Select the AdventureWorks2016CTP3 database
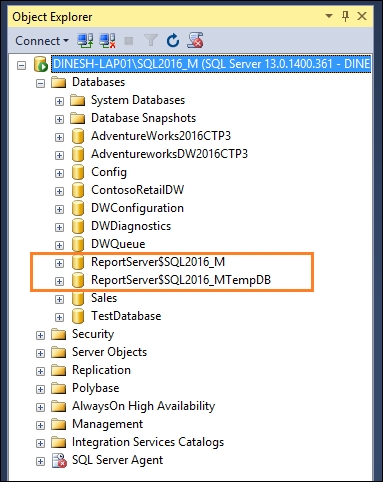Viewport: 383px width, 482px height. click(x=161, y=136)
